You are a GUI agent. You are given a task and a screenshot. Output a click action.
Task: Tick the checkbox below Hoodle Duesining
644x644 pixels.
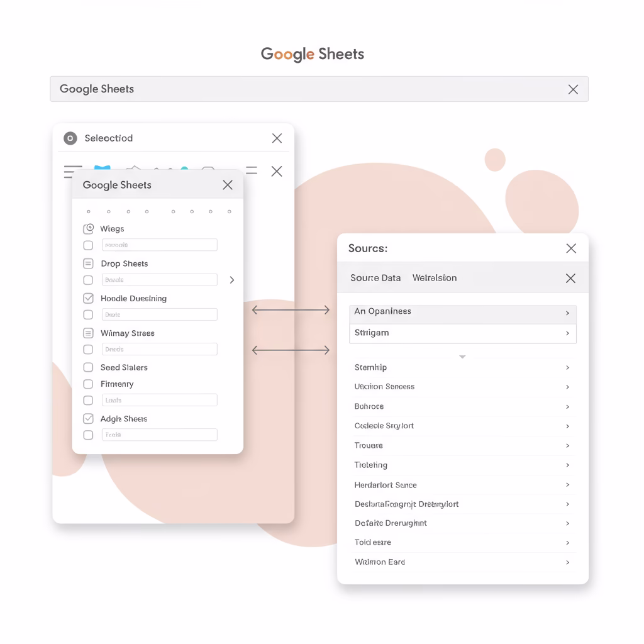(88, 314)
